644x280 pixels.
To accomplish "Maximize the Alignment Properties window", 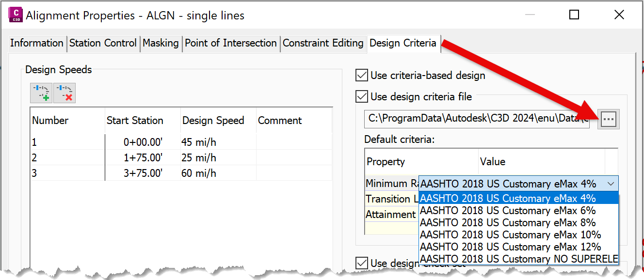I will [x=574, y=15].
